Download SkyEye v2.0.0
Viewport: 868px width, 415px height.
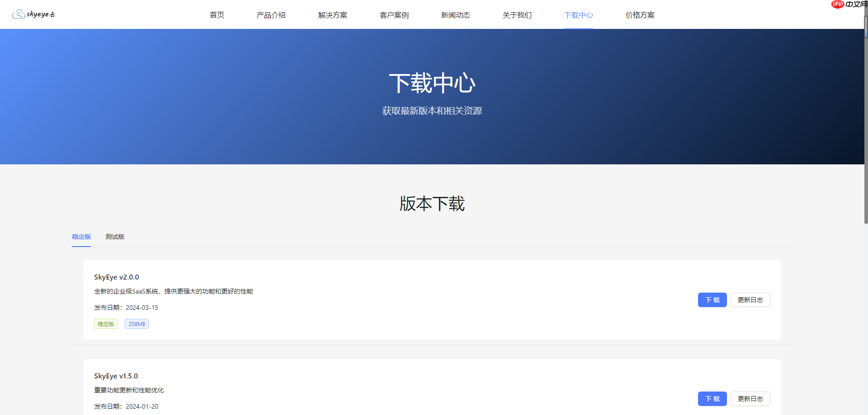(712, 299)
